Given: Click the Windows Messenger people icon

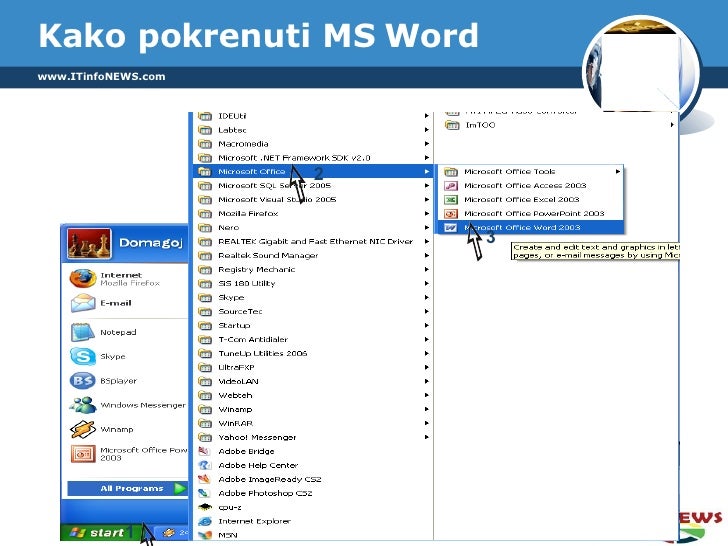Looking at the screenshot, I should [x=83, y=405].
